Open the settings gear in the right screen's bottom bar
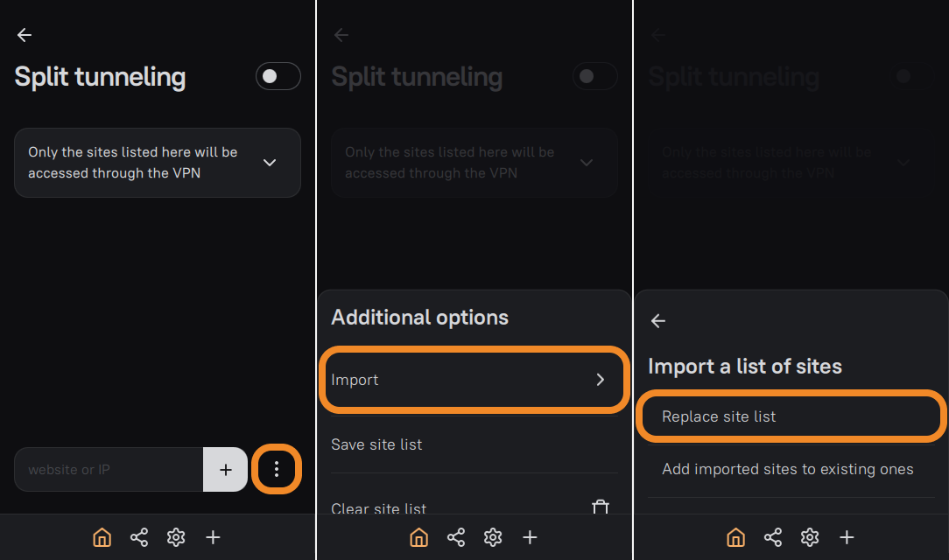Image resolution: width=949 pixels, height=560 pixels. point(810,537)
